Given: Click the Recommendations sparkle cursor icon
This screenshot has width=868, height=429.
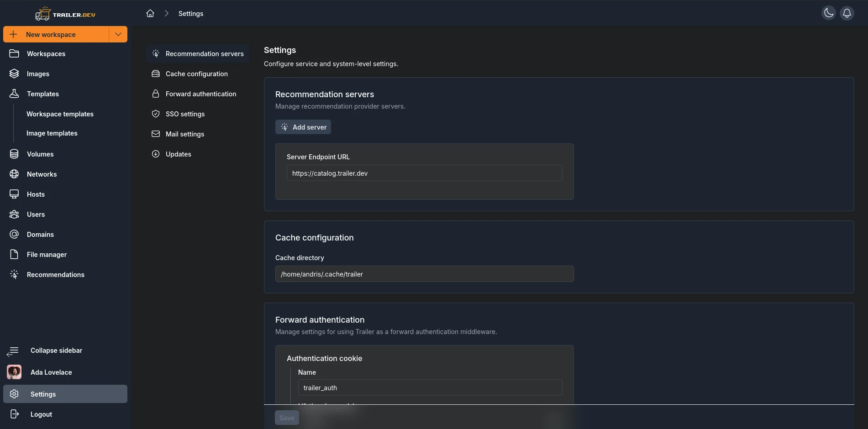Looking at the screenshot, I should click(x=14, y=274).
